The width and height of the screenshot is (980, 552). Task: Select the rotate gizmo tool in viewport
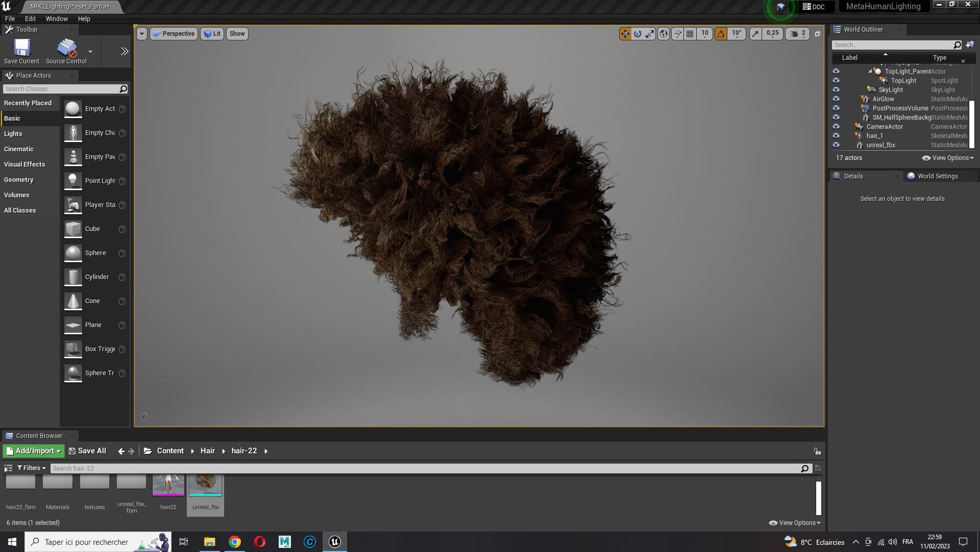pyautogui.click(x=638, y=34)
